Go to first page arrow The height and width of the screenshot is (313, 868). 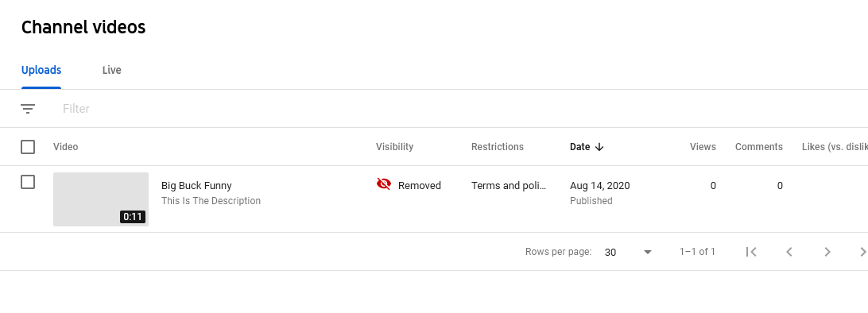click(x=751, y=252)
